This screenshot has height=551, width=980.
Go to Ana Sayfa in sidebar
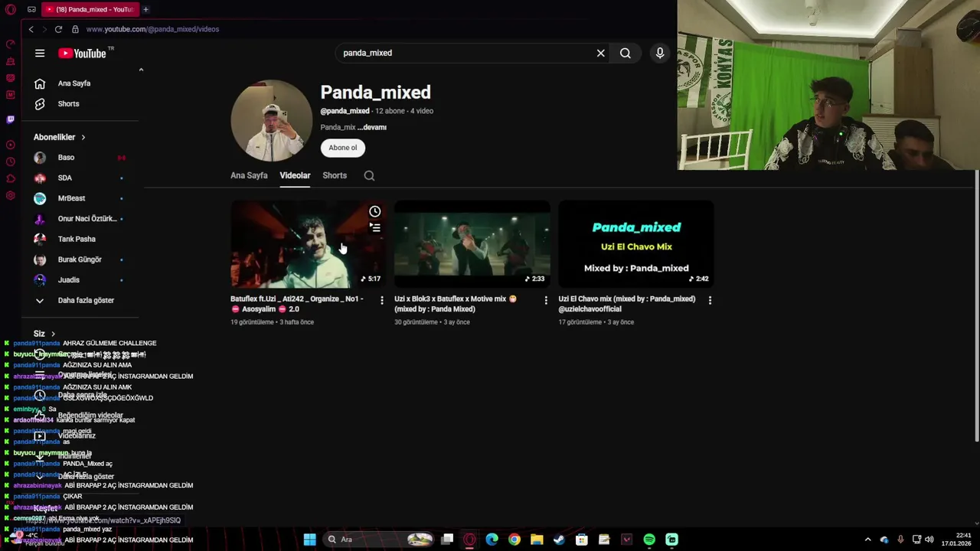tap(74, 83)
